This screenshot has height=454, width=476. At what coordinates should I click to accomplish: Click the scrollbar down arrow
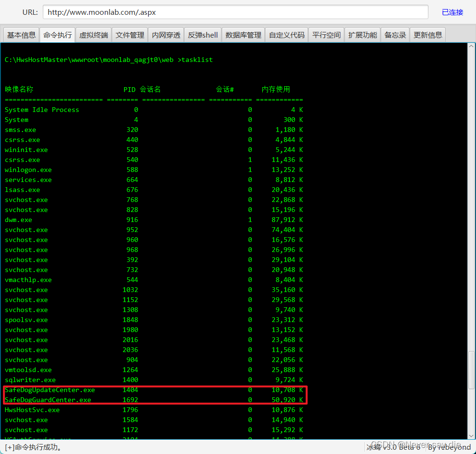point(471,436)
